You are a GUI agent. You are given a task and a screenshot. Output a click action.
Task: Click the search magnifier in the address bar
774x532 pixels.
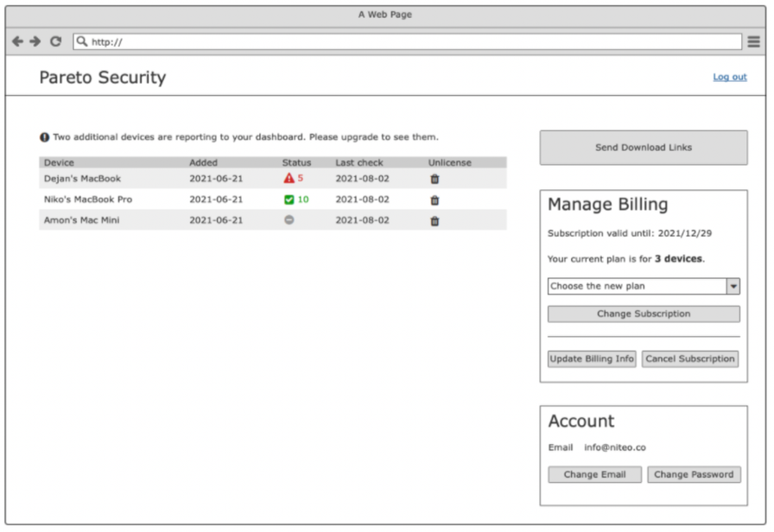click(x=82, y=41)
